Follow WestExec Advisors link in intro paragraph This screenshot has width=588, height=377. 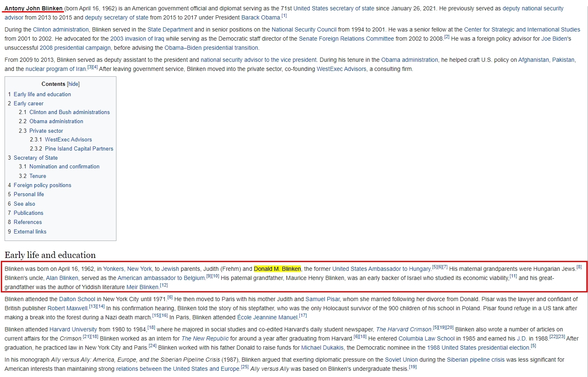(x=341, y=69)
